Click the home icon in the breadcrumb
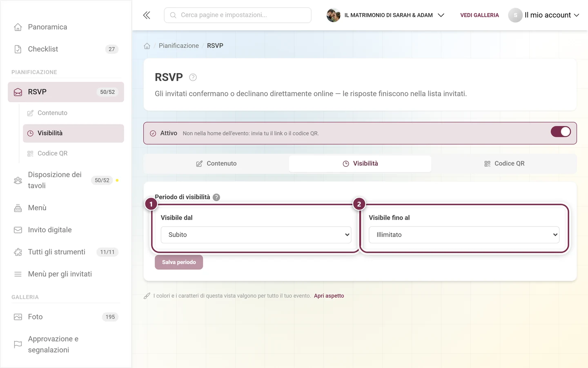The image size is (588, 368). point(147,46)
